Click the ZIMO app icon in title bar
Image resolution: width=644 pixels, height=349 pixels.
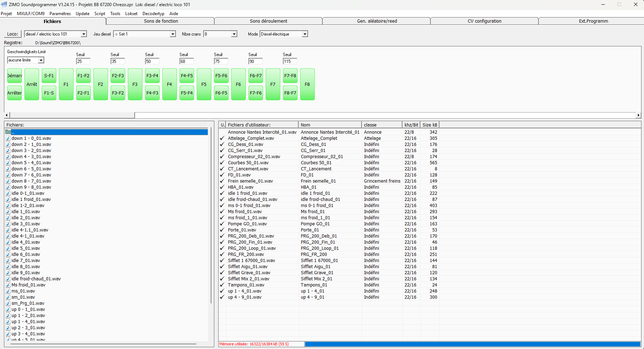point(4,4)
